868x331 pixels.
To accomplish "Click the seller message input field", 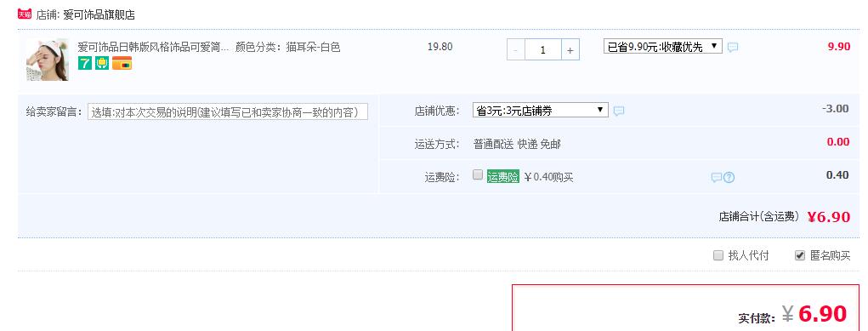I will pos(228,112).
